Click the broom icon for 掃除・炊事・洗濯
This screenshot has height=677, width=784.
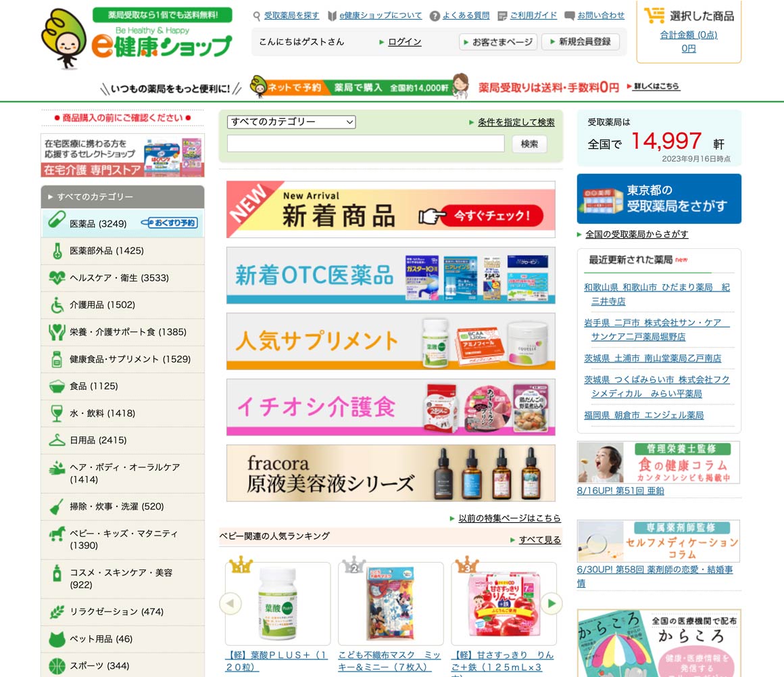57,507
